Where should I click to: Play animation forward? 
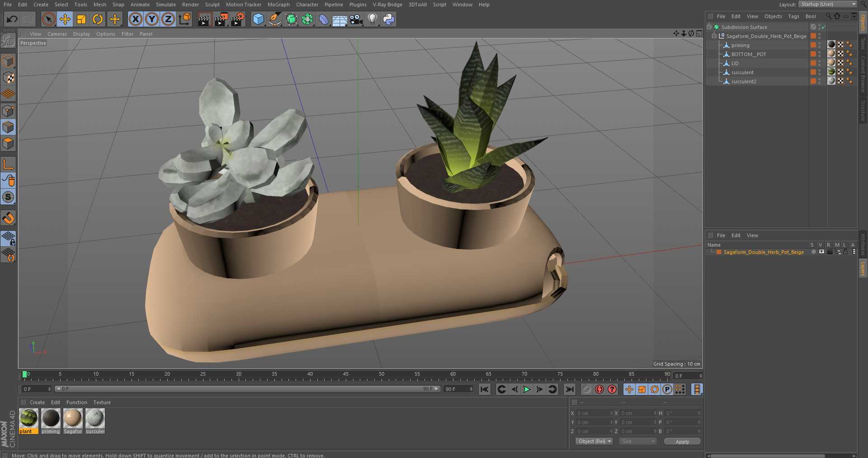click(527, 389)
